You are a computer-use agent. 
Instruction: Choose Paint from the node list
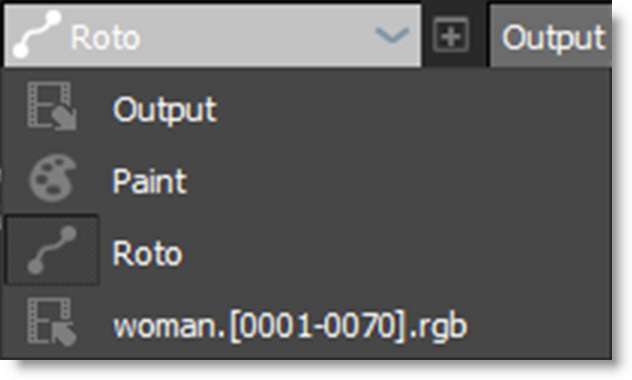(x=306, y=179)
